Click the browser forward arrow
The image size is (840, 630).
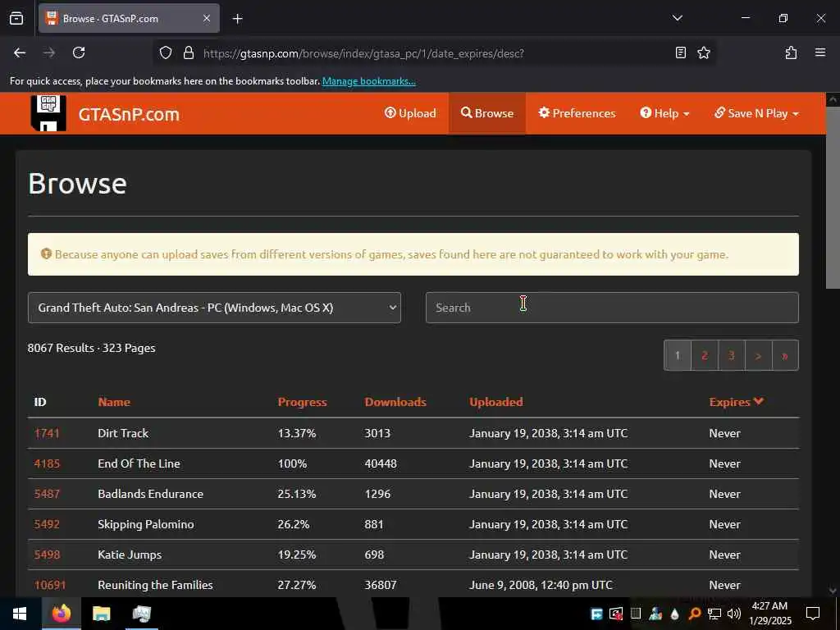coord(49,52)
